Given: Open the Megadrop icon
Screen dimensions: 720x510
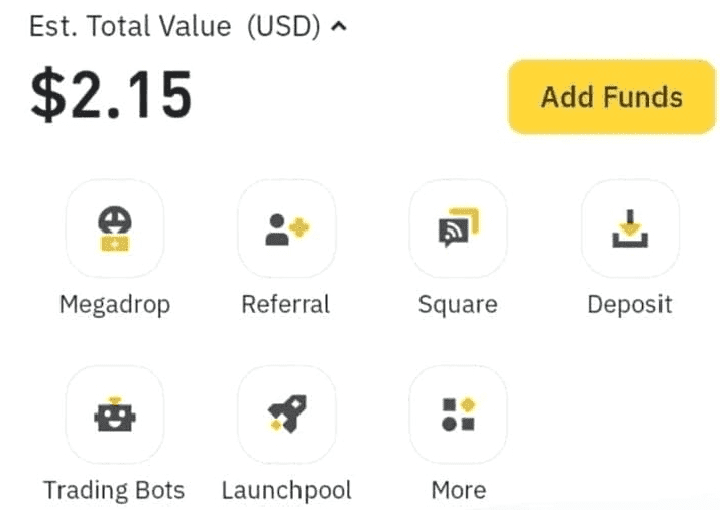Looking at the screenshot, I should [114, 229].
